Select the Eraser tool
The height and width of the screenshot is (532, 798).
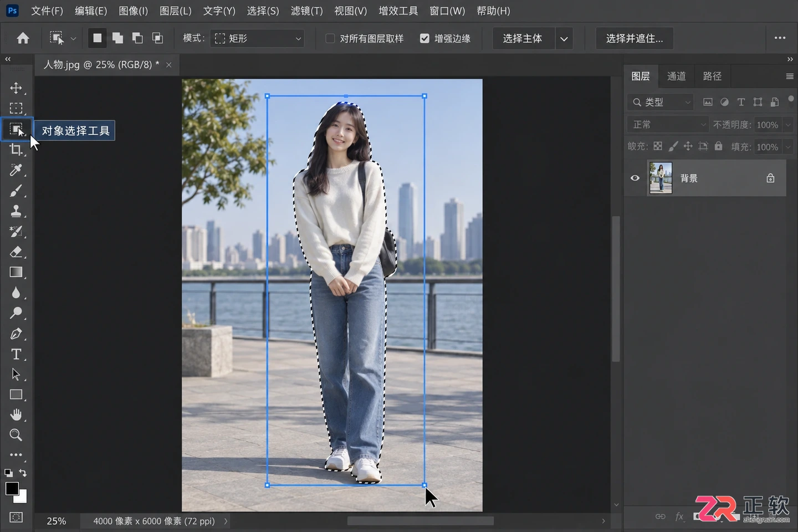click(16, 252)
